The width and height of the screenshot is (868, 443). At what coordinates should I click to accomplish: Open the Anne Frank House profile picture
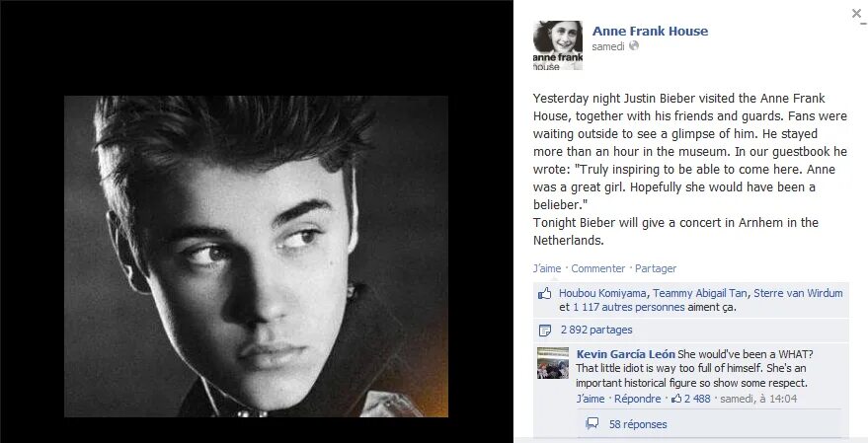558,45
